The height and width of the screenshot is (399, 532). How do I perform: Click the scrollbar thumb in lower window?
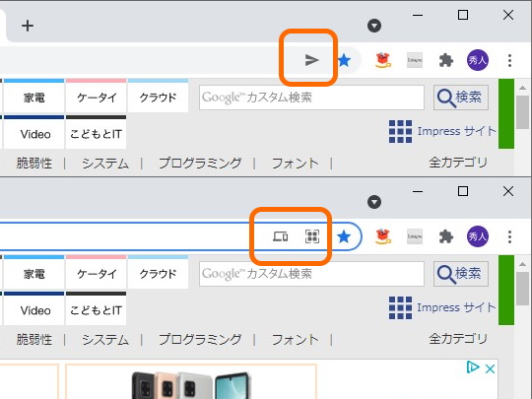pyautogui.click(x=523, y=289)
